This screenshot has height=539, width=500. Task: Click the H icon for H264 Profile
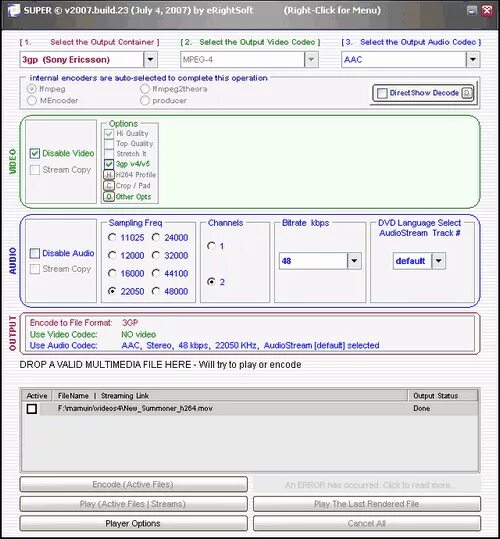coord(109,175)
